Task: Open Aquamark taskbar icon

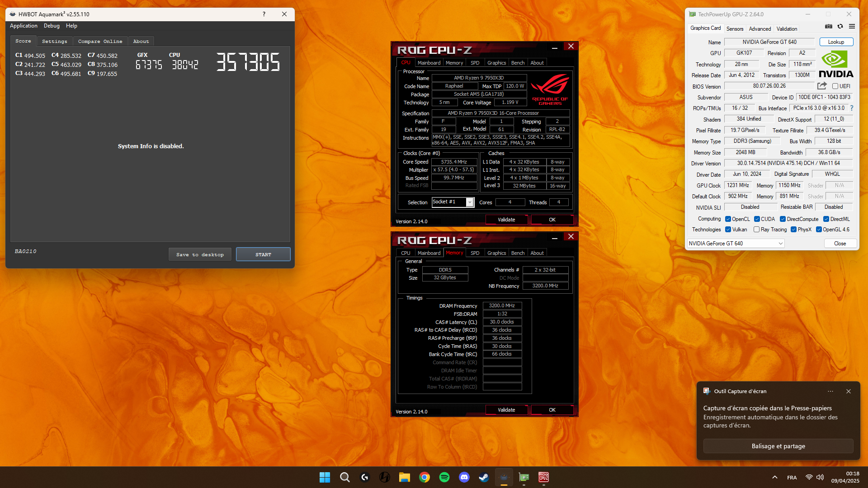Action: point(504,477)
